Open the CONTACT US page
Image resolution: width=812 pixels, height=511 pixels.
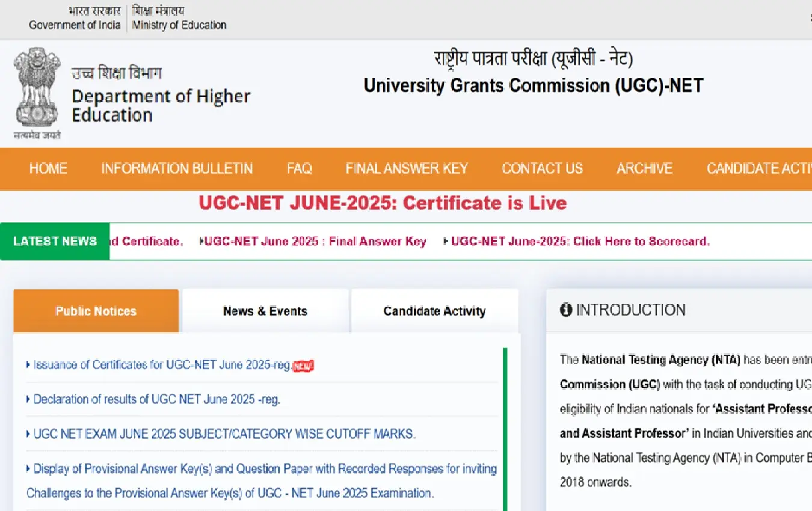[542, 169]
